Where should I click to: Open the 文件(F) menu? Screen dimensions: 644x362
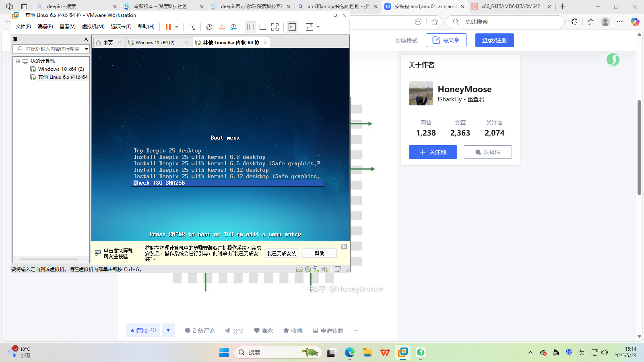(x=23, y=27)
